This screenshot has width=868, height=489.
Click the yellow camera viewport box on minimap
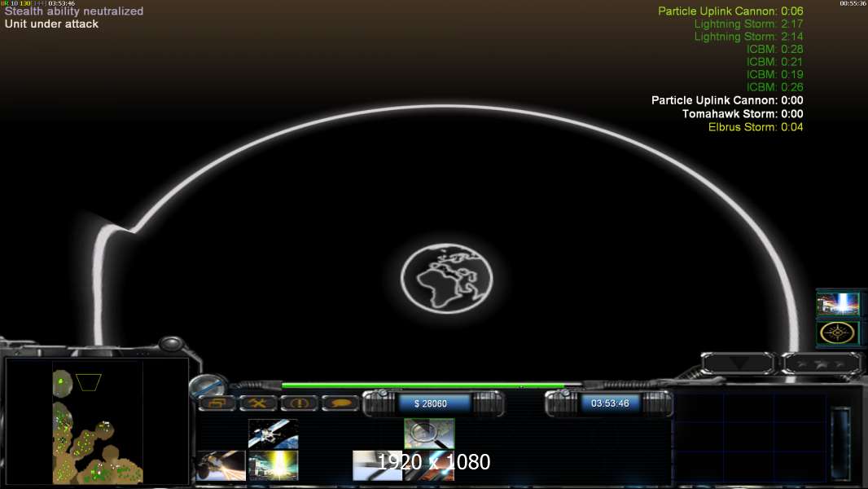pos(89,383)
